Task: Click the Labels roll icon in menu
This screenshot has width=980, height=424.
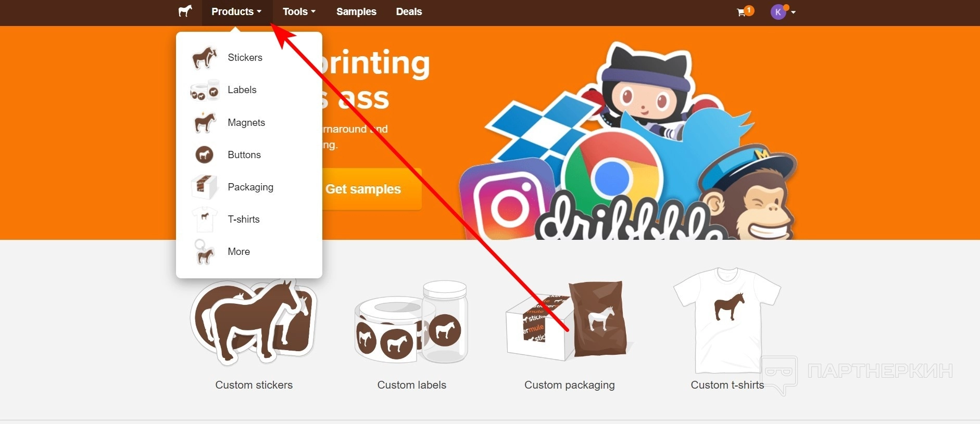Action: point(204,90)
